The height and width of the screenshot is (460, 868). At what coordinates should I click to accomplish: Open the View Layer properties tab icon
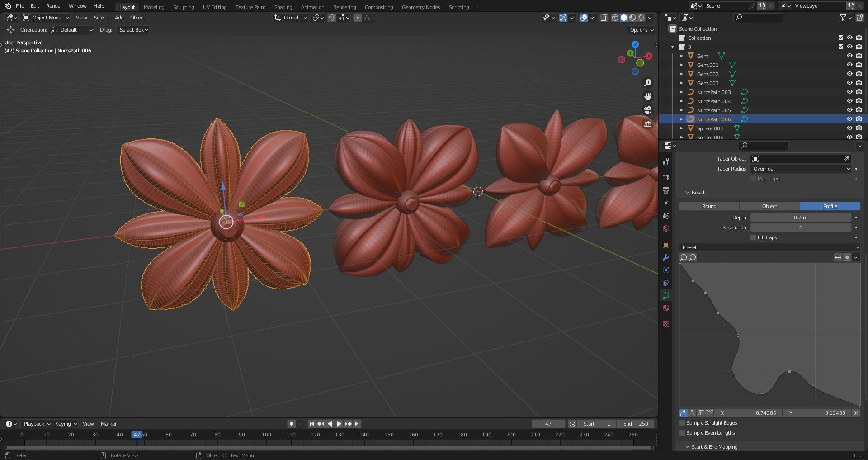click(665, 203)
